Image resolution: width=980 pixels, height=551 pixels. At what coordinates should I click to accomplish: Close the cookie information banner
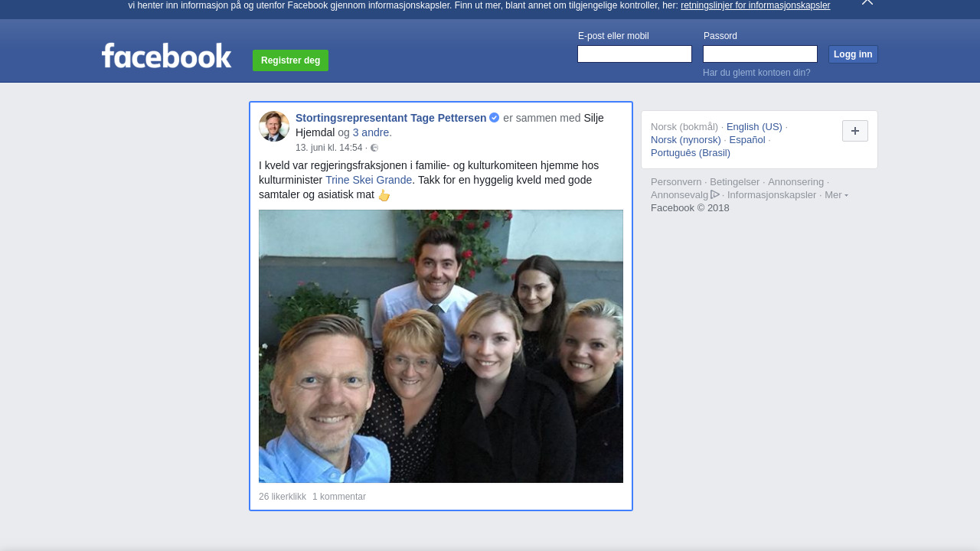coord(867,2)
